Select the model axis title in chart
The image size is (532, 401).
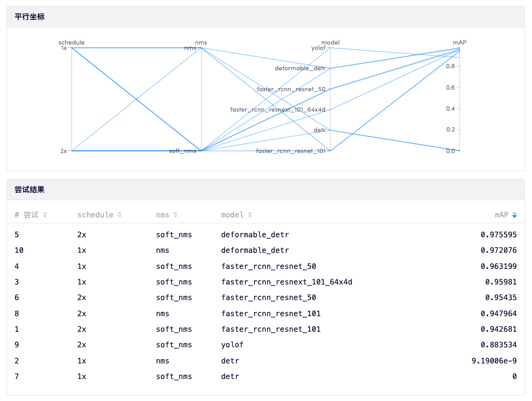[x=330, y=42]
